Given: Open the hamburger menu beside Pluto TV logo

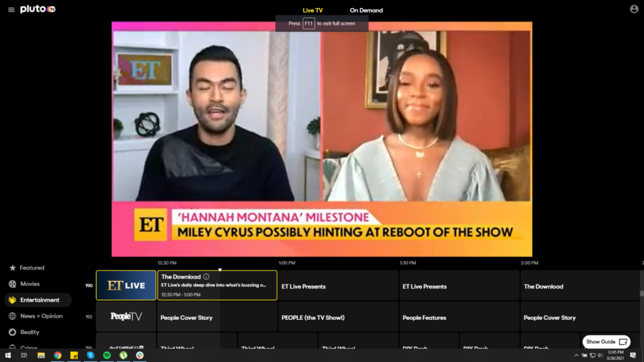Looking at the screenshot, I should pyautogui.click(x=11, y=9).
